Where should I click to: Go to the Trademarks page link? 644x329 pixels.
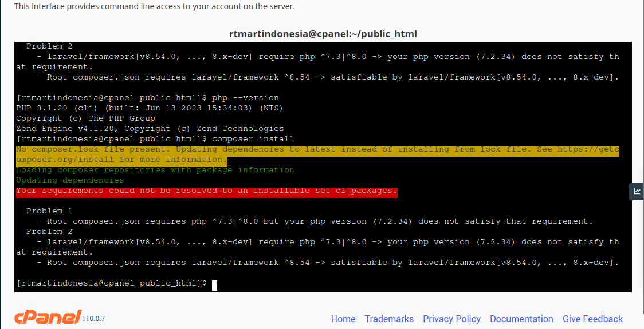tap(389, 319)
